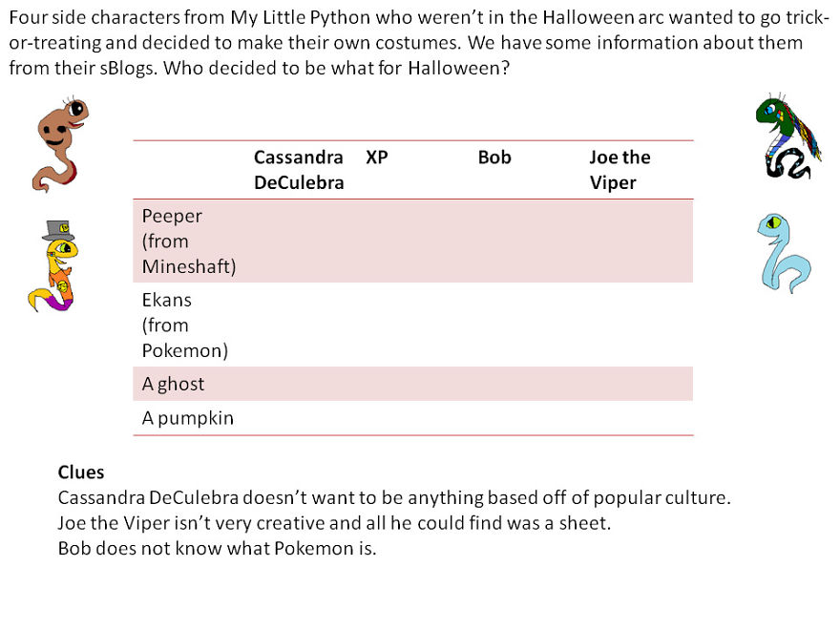Click the clue about Joe the Viper's sheet
Image resolution: width=840 pixels, height=630 pixels.
[x=334, y=523]
